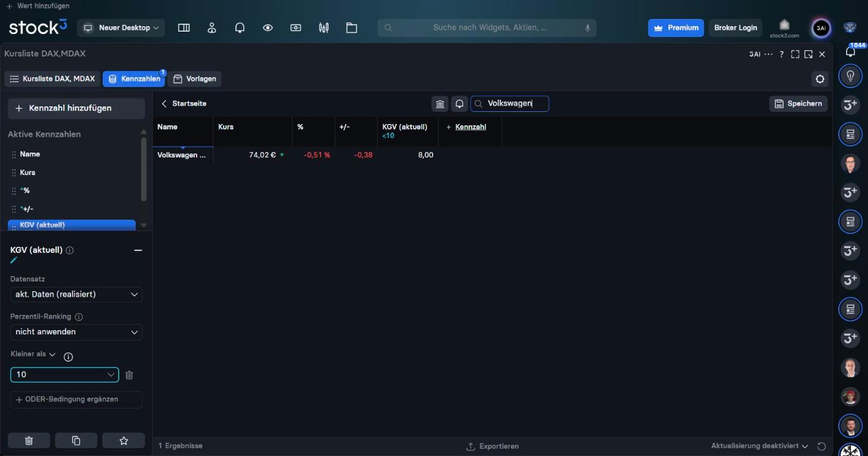Click info icon beside Kleiner als
This screenshot has height=456, width=868.
pyautogui.click(x=68, y=357)
